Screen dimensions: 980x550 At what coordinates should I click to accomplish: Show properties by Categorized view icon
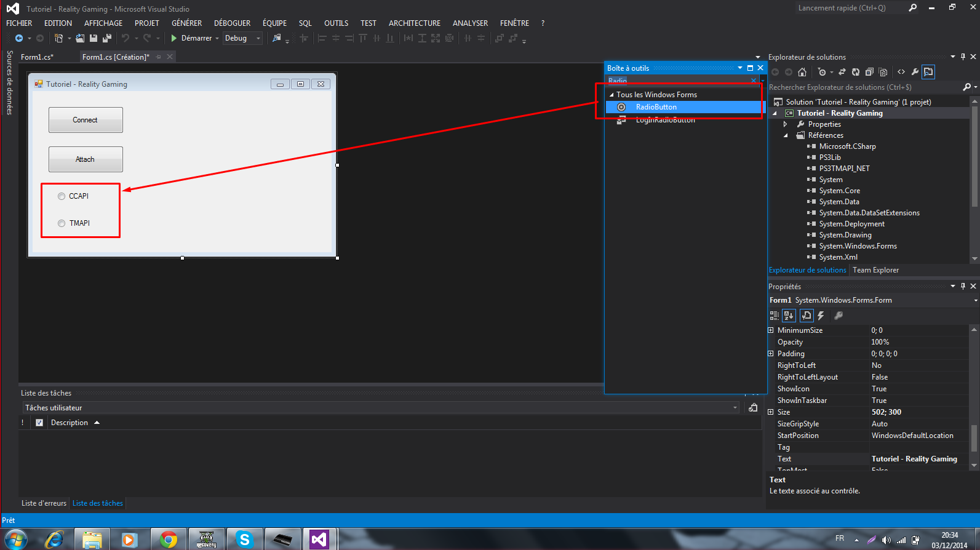pyautogui.click(x=775, y=316)
